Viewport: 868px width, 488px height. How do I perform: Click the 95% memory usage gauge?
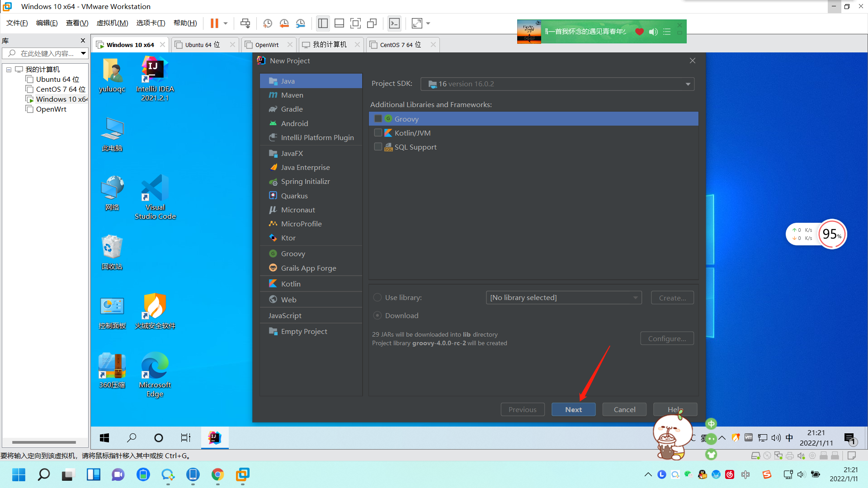pos(832,234)
